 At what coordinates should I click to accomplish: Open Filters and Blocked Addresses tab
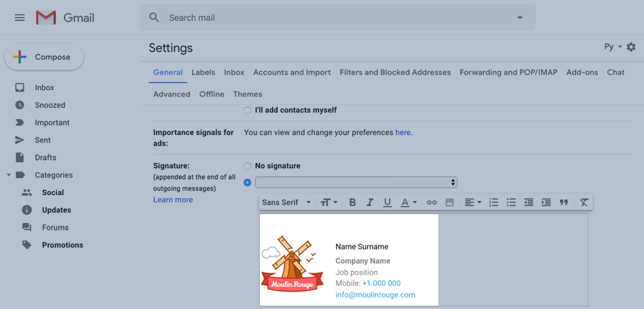point(395,73)
